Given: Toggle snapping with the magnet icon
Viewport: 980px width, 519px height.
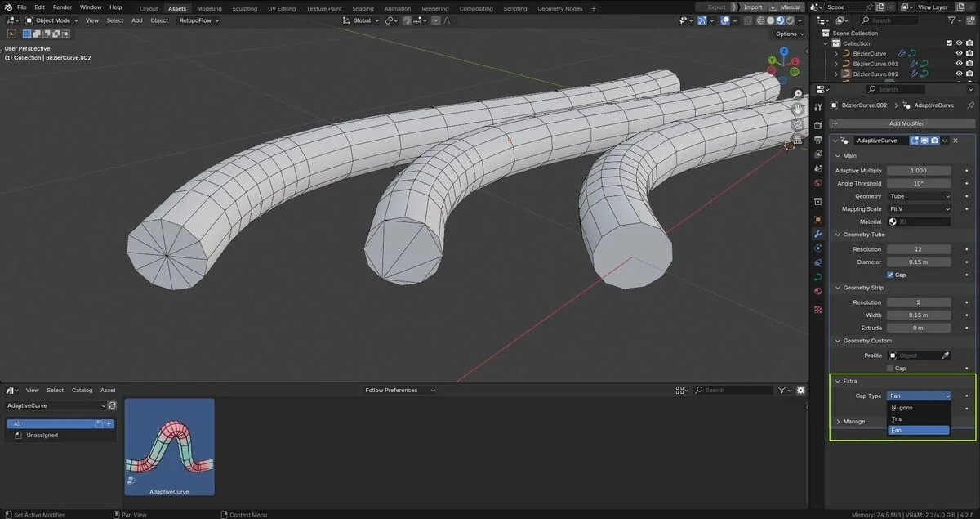Looking at the screenshot, I should click(702, 20).
